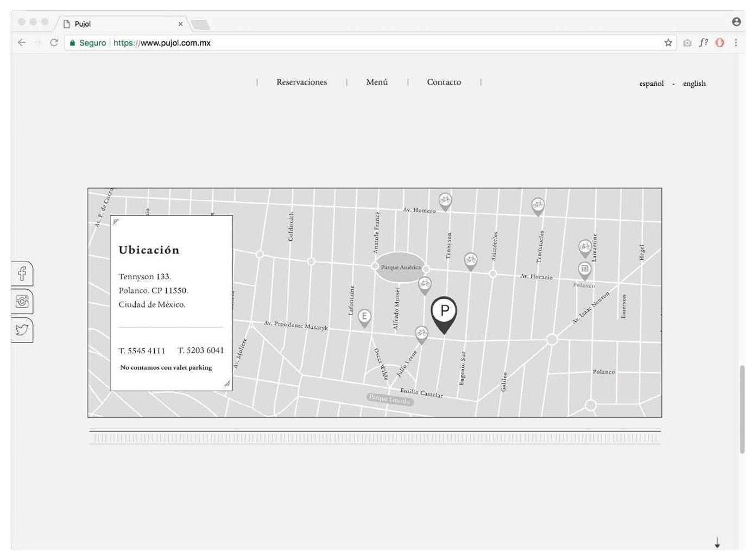Go to the Contacto section
This screenshot has height=560, width=751.
(x=444, y=82)
